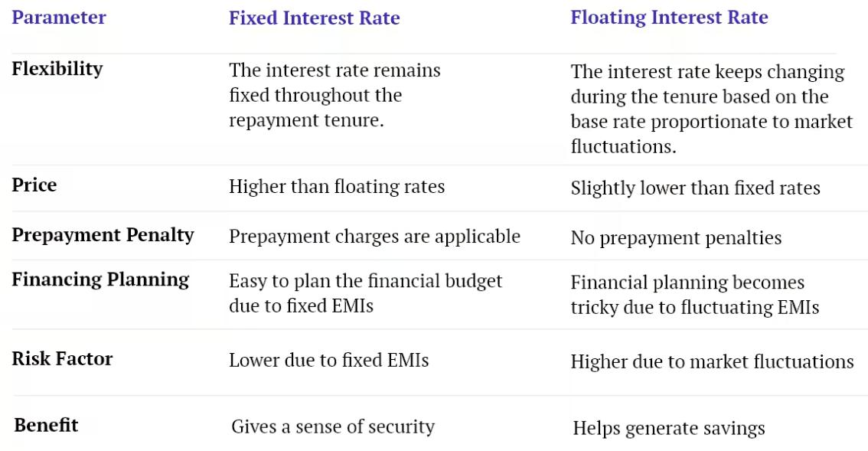Select 'Gives a sense of security' cell
Viewport: 868px width, 451px height.
pos(333,426)
